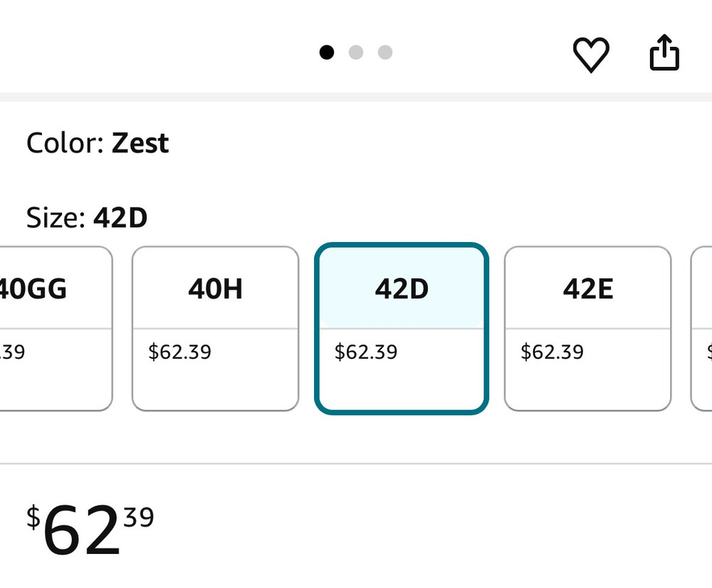Choose the 40H size option
712x588 pixels.
215,329
